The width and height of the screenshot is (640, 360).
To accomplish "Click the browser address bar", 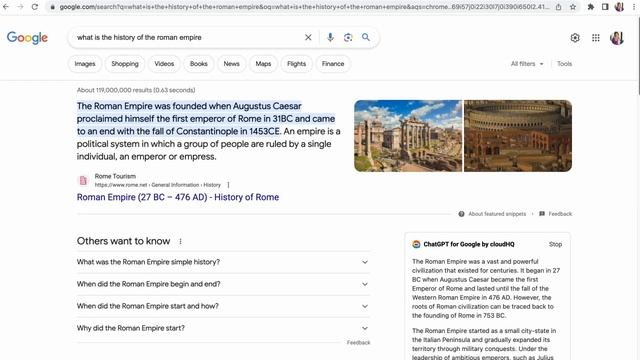I will point(304,7).
